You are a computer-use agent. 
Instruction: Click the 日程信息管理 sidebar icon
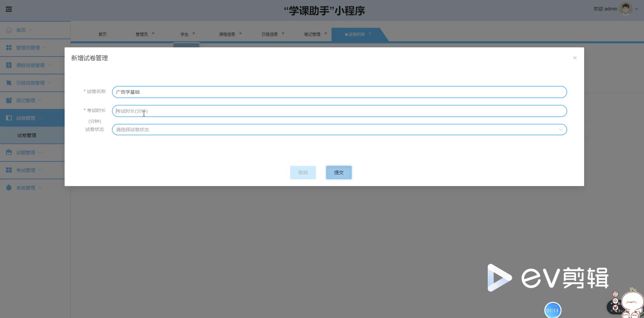click(x=9, y=83)
